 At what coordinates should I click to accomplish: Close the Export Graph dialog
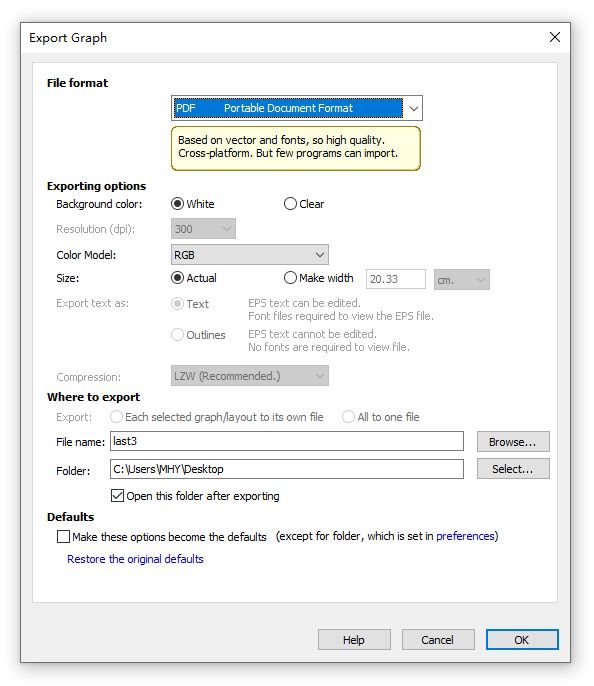555,37
